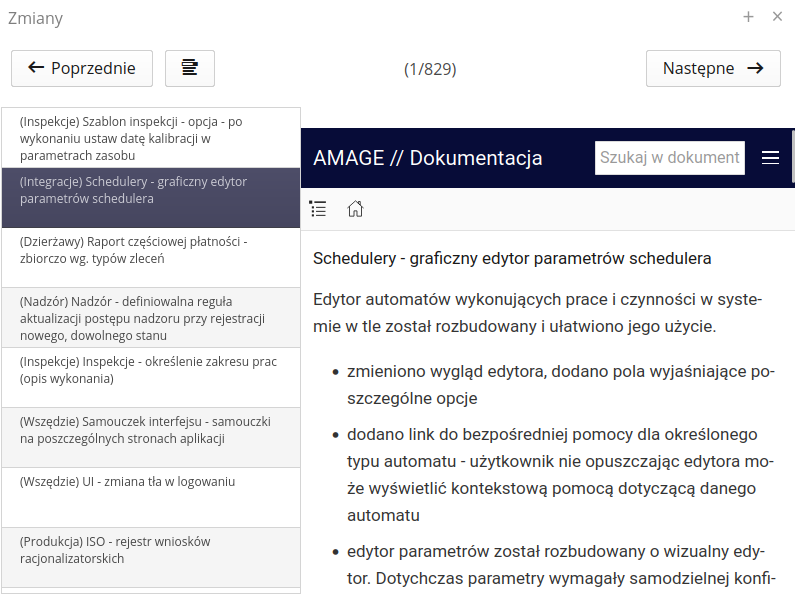The width and height of the screenshot is (795, 595).
Task: Go to Poprzednie change
Action: pyautogui.click(x=82, y=68)
